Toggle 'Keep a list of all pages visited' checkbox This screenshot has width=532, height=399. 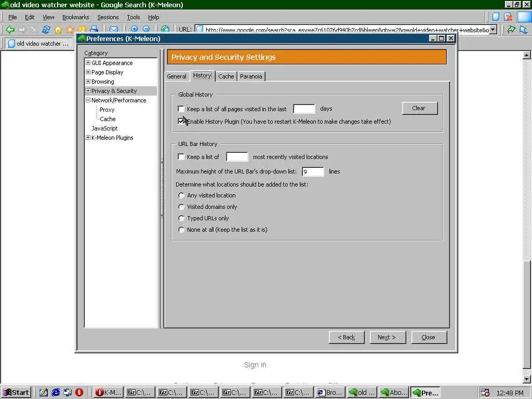tap(181, 109)
